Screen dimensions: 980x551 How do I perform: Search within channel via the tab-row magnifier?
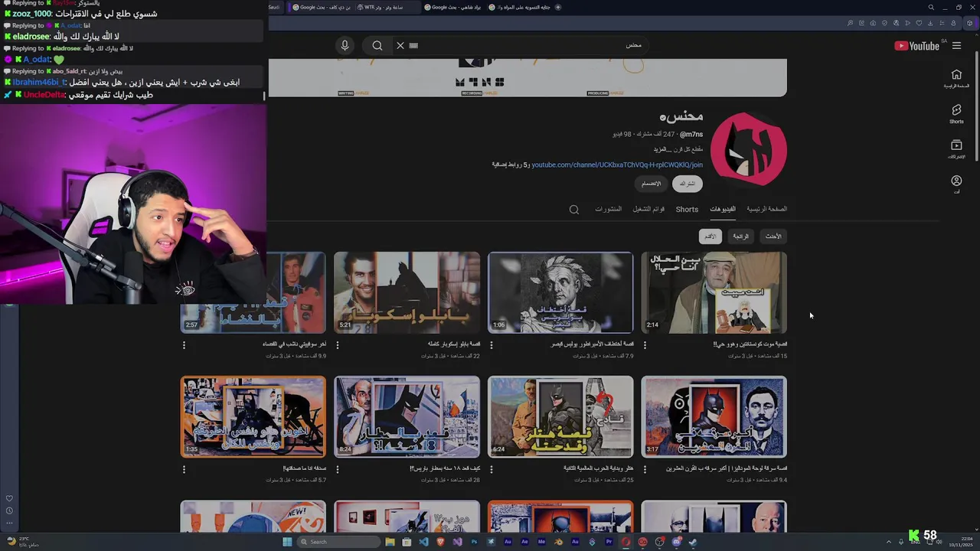pos(574,209)
